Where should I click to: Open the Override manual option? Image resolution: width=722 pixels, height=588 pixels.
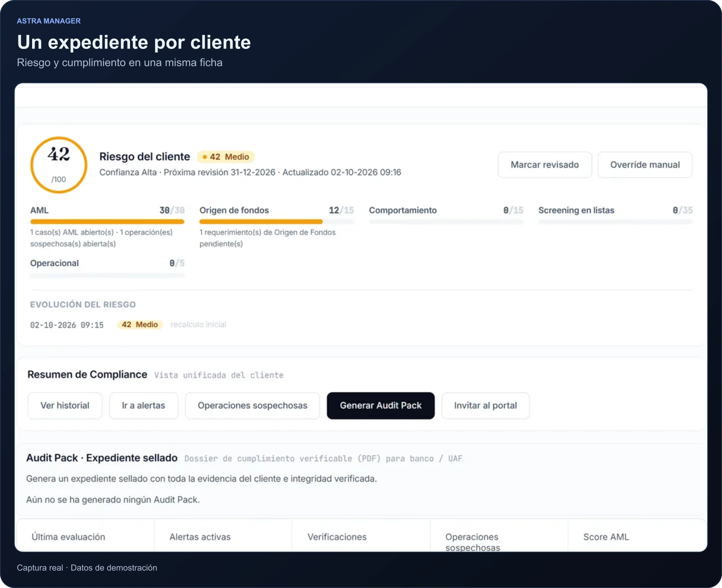tap(645, 165)
